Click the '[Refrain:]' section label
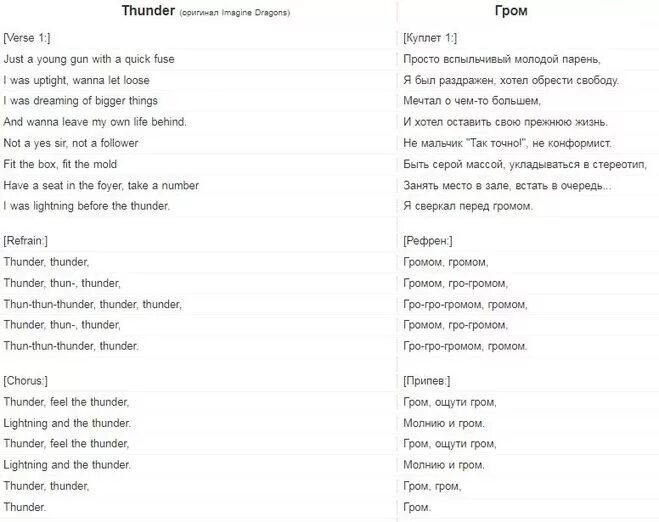This screenshot has width=659, height=522. click(x=26, y=241)
